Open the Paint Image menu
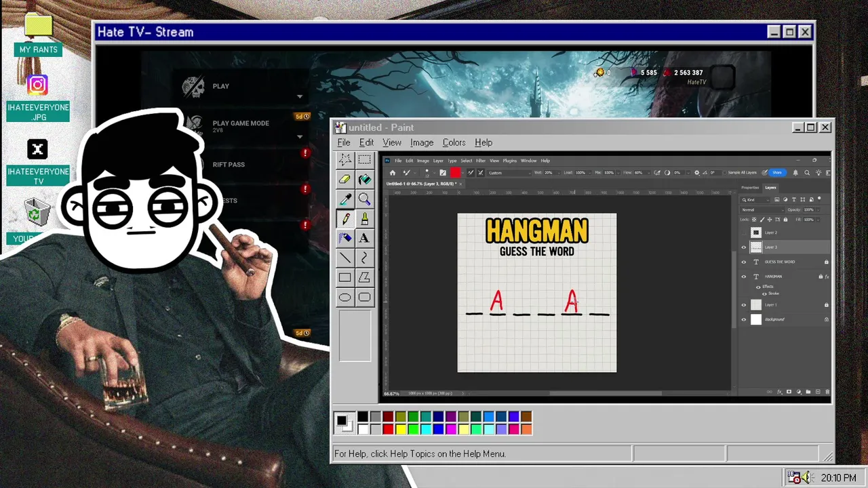 point(422,142)
